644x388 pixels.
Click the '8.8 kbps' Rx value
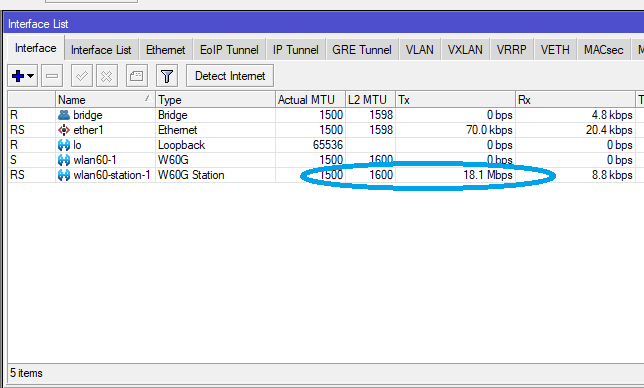[x=612, y=175]
